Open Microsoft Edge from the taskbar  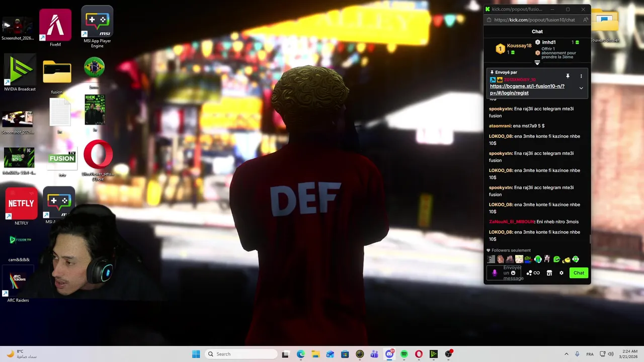[x=301, y=354]
